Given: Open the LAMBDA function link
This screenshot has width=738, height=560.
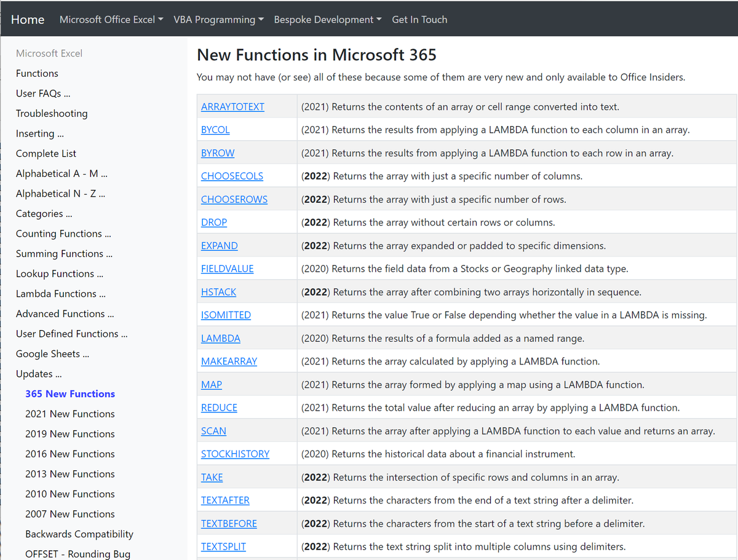Looking at the screenshot, I should [221, 338].
